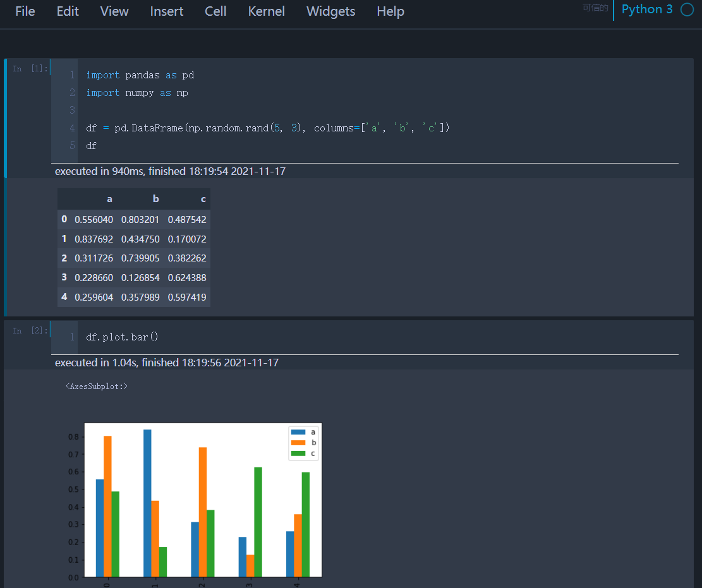Click cell value 0.487542
The width and height of the screenshot is (702, 588).
pyautogui.click(x=187, y=220)
